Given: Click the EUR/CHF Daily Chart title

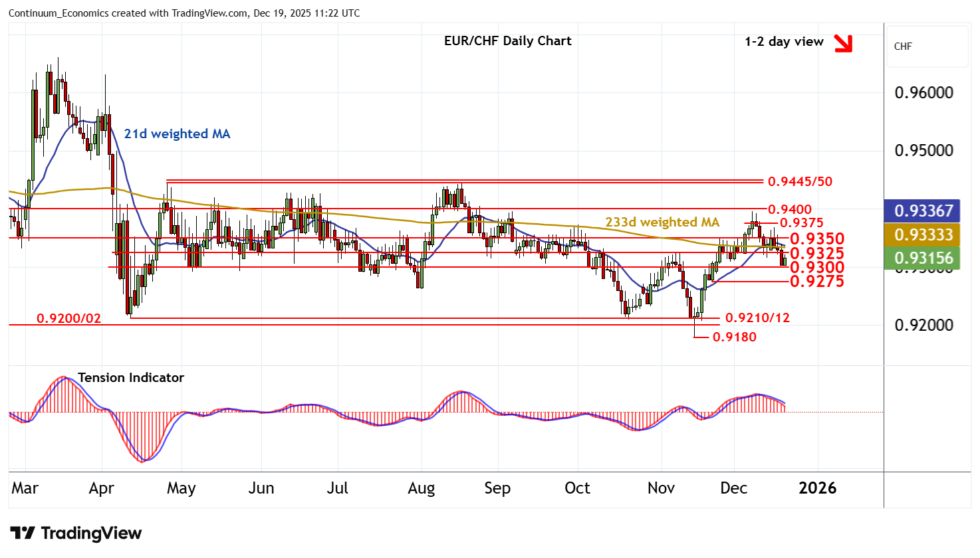Looking at the screenshot, I should click(507, 41).
